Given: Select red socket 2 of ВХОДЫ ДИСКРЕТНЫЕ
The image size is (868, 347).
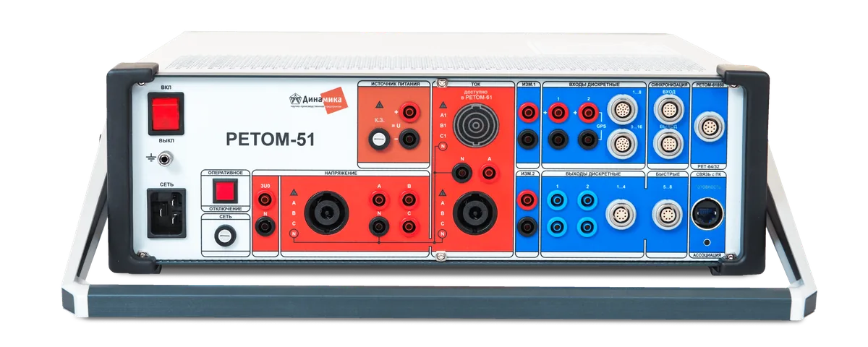Looking at the screenshot, I should pos(589,111).
